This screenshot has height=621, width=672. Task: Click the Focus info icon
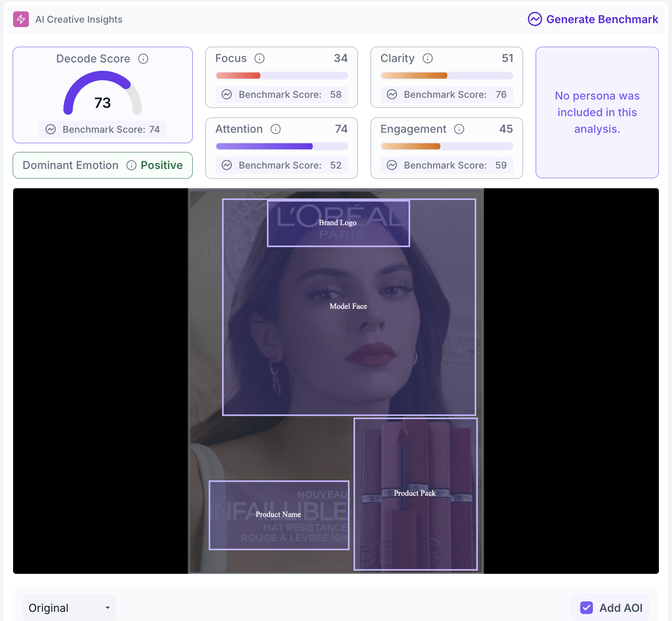260,59
